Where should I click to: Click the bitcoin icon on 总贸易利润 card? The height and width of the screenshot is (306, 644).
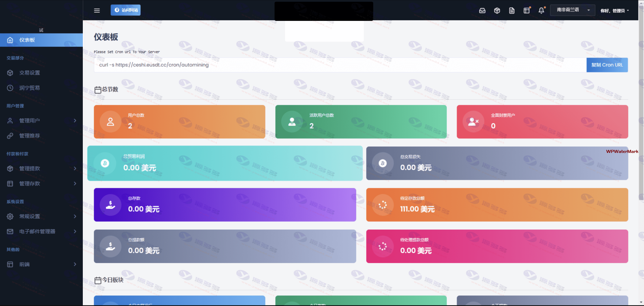coord(105,163)
